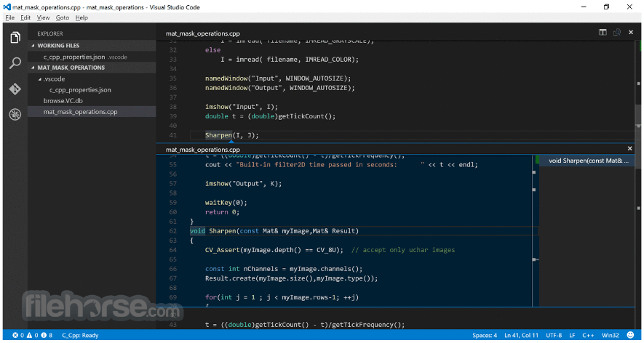Open the Debug view in the activity bar
The height and width of the screenshot is (343, 644).
click(15, 114)
